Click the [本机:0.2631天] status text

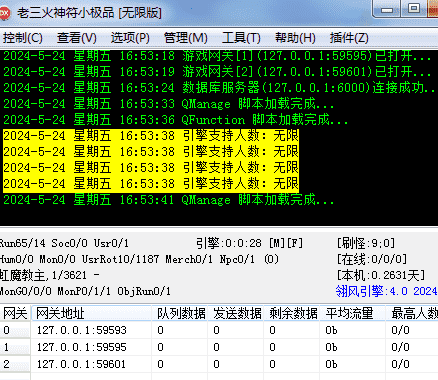(x=381, y=275)
